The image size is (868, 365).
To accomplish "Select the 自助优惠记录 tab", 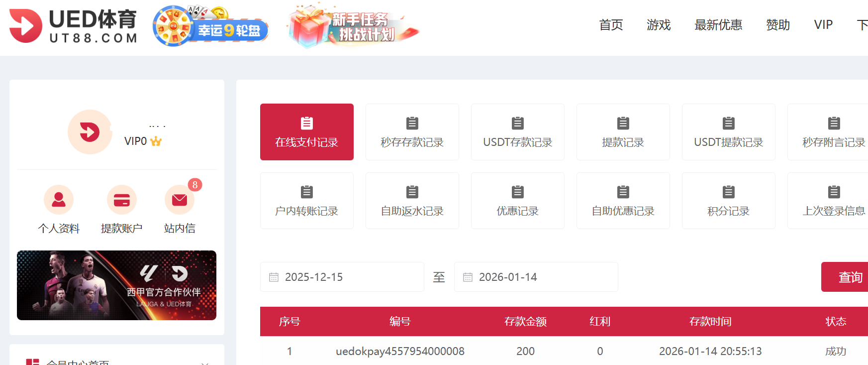I will [623, 201].
